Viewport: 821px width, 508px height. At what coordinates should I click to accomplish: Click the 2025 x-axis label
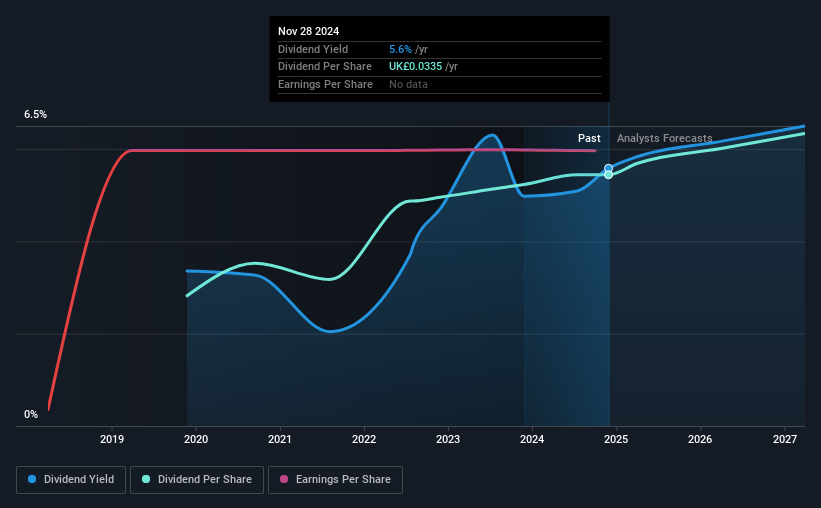click(616, 439)
